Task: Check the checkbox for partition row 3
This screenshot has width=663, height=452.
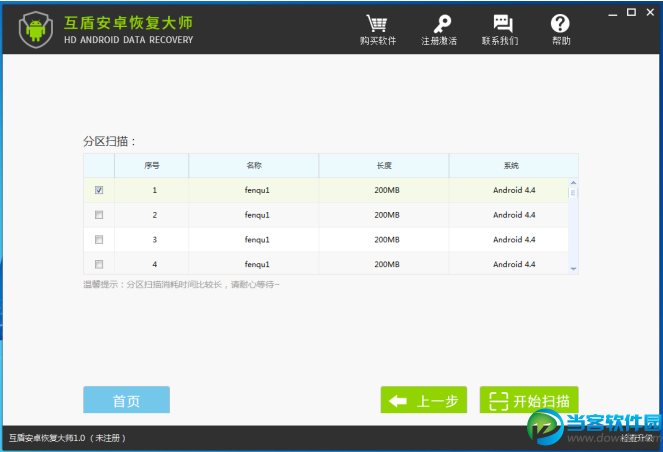Action: point(99,240)
